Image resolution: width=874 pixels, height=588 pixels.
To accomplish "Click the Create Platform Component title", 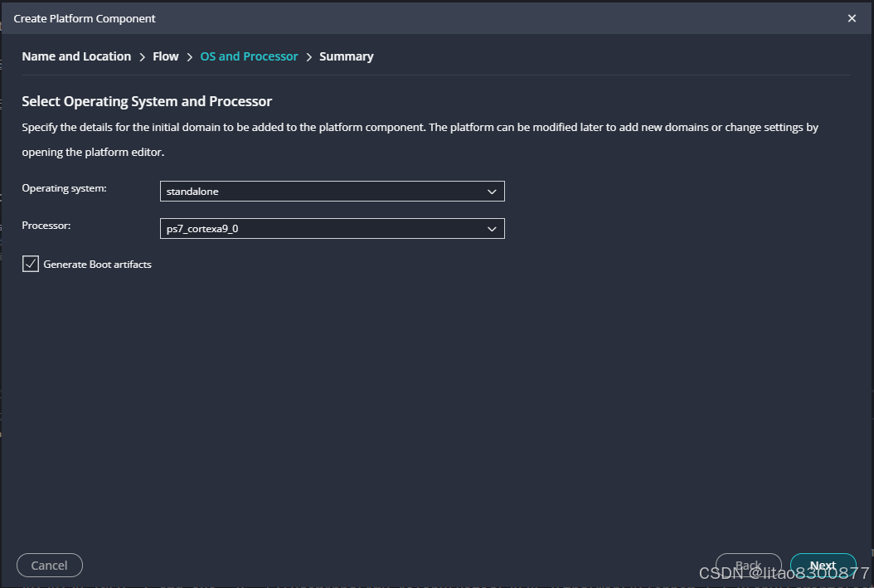I will click(x=85, y=18).
